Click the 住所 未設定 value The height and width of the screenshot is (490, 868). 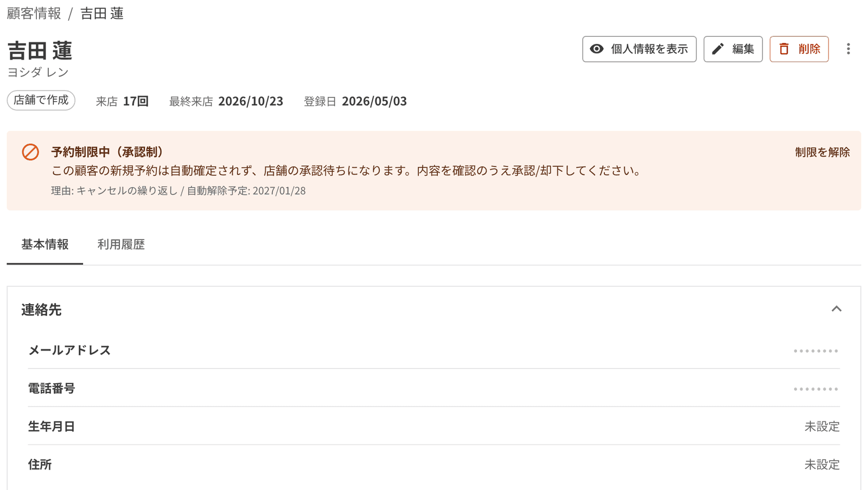(822, 465)
